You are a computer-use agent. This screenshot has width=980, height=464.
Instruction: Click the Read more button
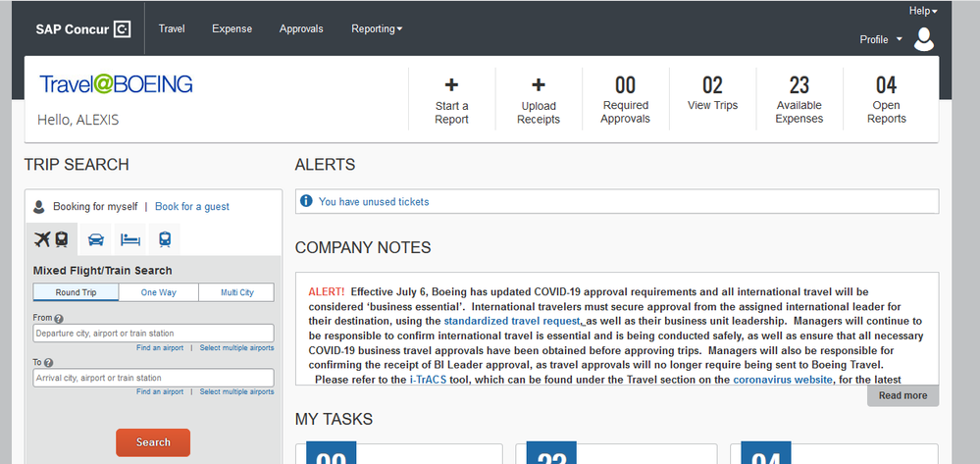[x=903, y=395]
